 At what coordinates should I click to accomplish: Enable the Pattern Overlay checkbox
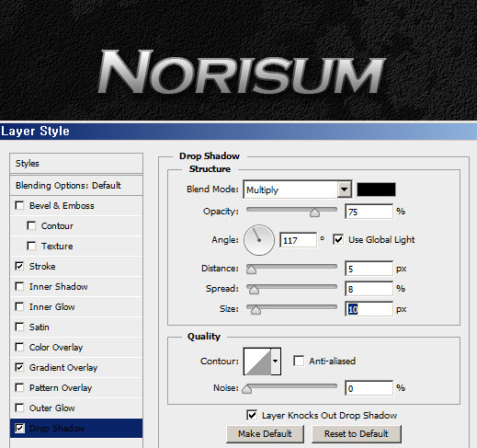19,387
